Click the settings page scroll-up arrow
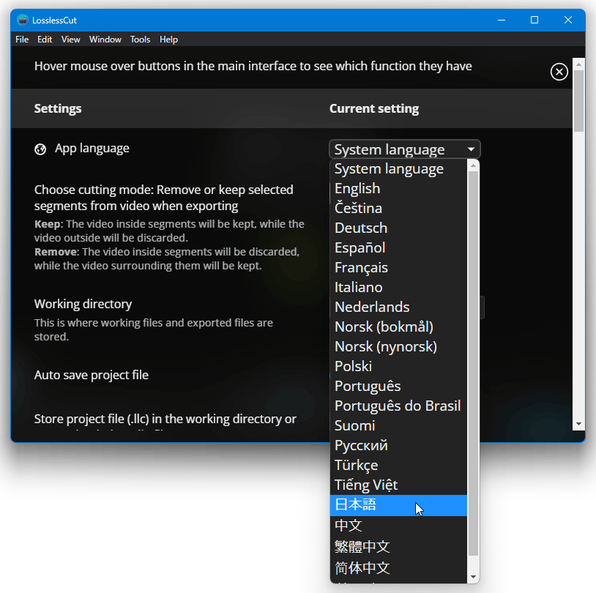 [579, 64]
